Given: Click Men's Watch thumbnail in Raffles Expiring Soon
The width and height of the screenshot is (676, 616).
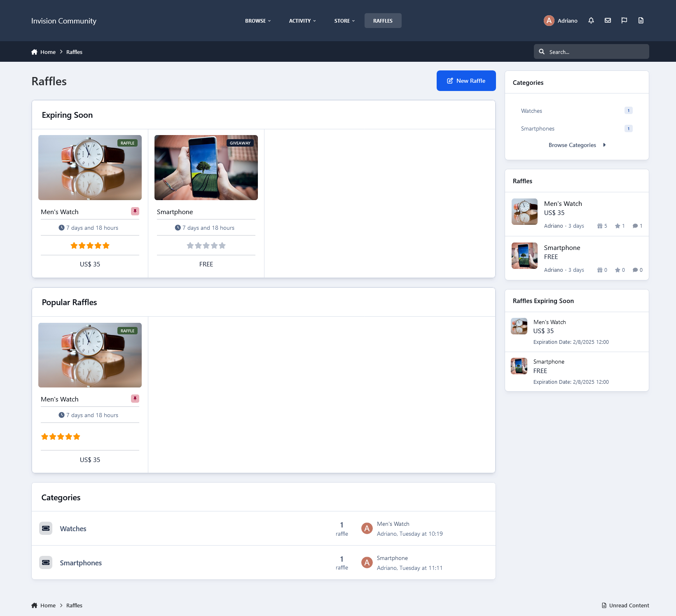Looking at the screenshot, I should (519, 326).
